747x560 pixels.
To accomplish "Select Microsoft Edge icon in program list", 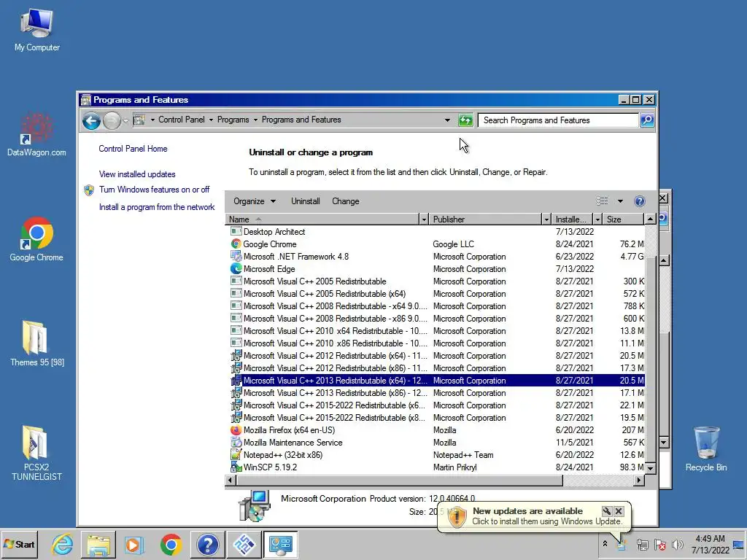I will [x=236, y=268].
